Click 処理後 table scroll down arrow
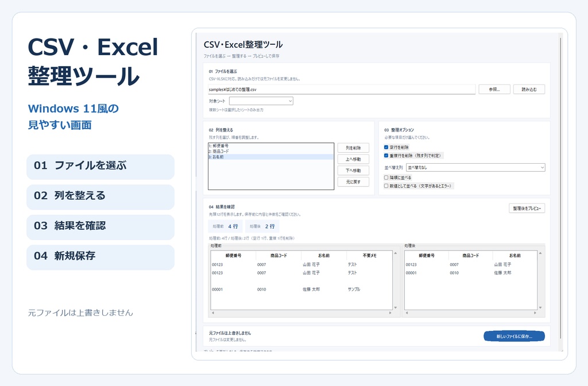Screen dimensions: 588x386 coord(540,308)
